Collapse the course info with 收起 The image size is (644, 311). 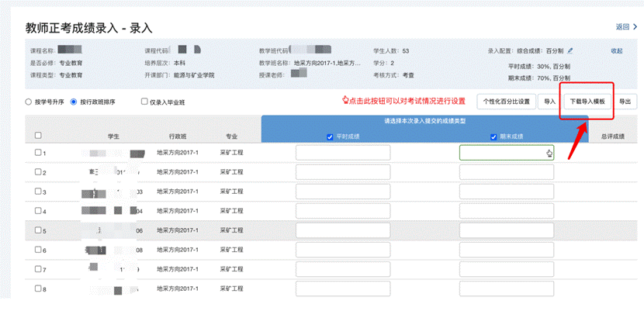tap(616, 51)
